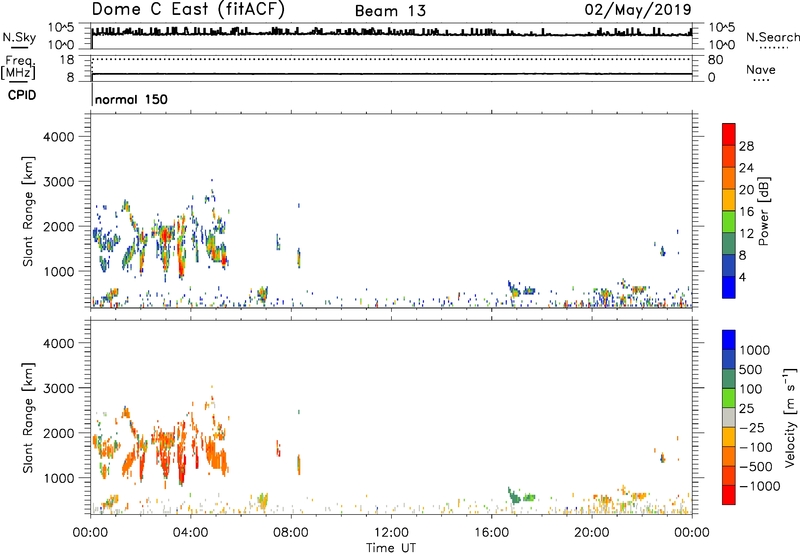Click 'Slant Range [km]' label of power panel
The height and width of the screenshot is (554, 800).
tap(28, 211)
